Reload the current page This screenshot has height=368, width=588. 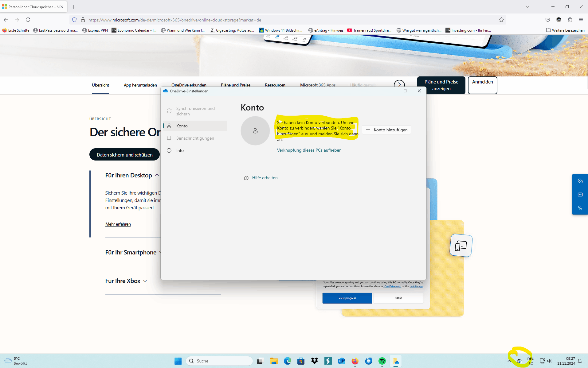click(x=28, y=20)
